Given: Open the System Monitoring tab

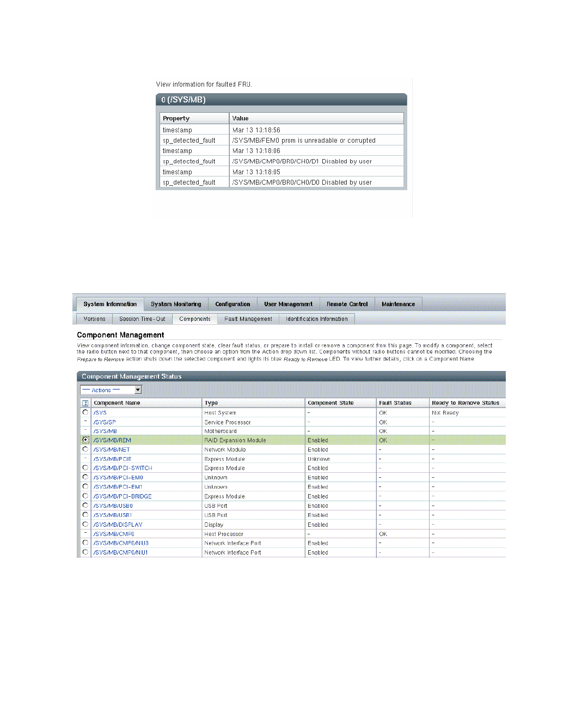Looking at the screenshot, I should click(x=176, y=304).
